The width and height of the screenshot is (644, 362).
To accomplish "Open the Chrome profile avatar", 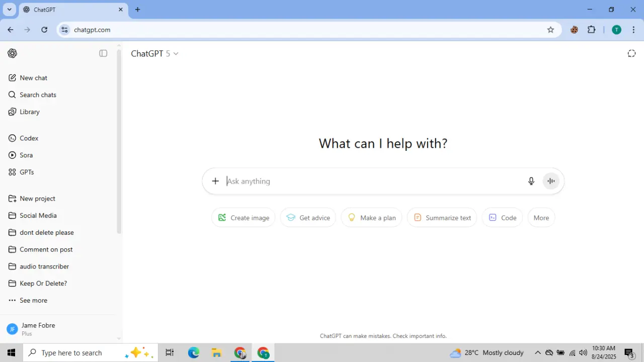I will (616, 30).
